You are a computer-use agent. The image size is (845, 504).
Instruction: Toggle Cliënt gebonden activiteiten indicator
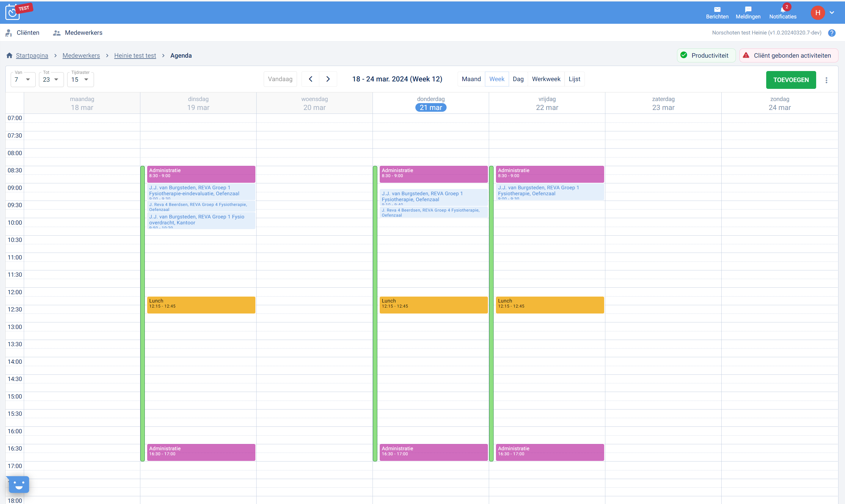(788, 55)
